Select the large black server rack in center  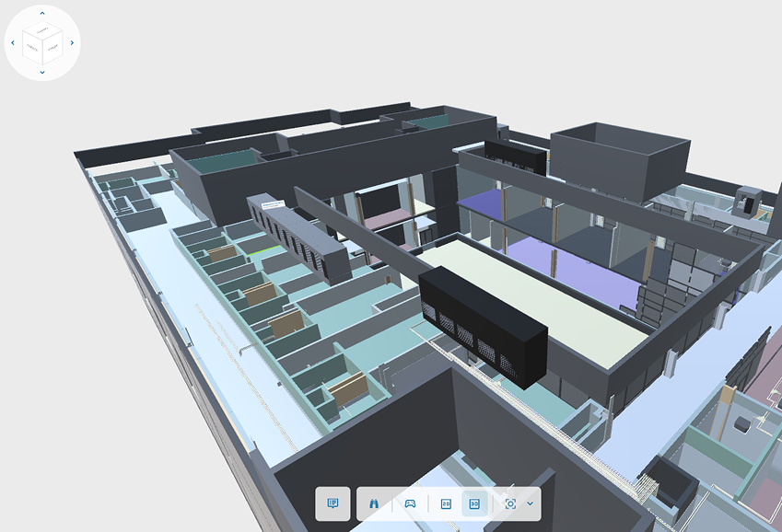coord(484,327)
